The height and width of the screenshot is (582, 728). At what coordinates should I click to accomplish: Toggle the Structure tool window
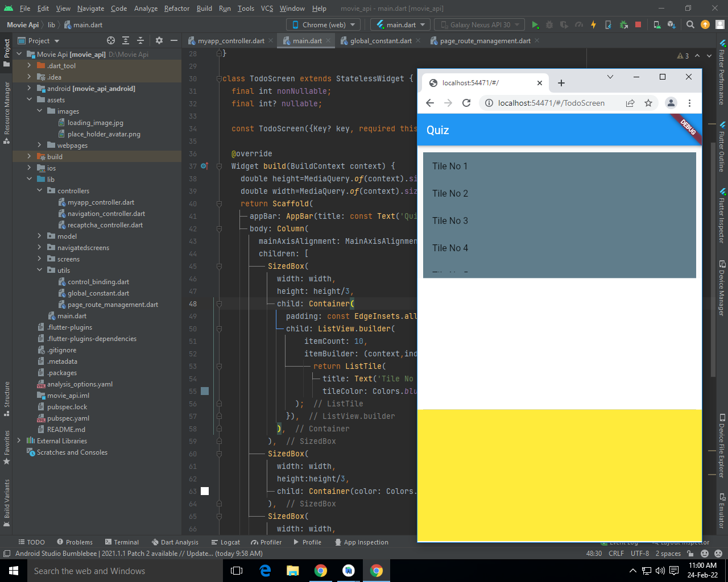7,400
